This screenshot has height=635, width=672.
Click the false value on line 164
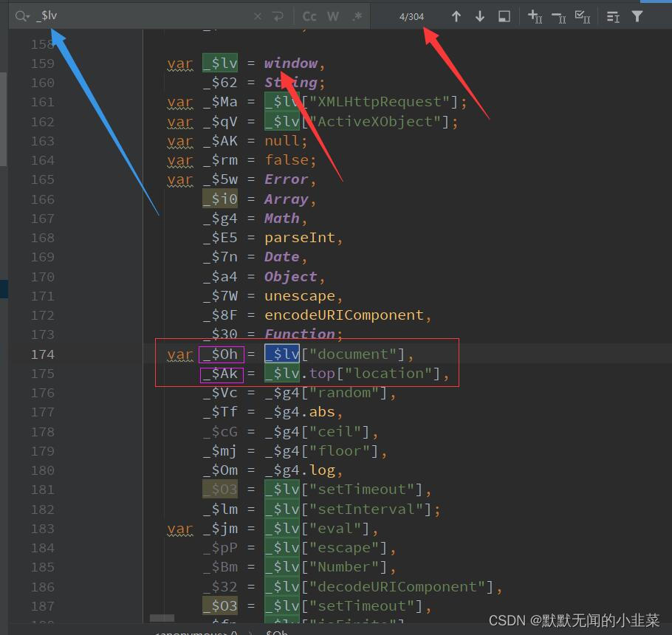(287, 160)
